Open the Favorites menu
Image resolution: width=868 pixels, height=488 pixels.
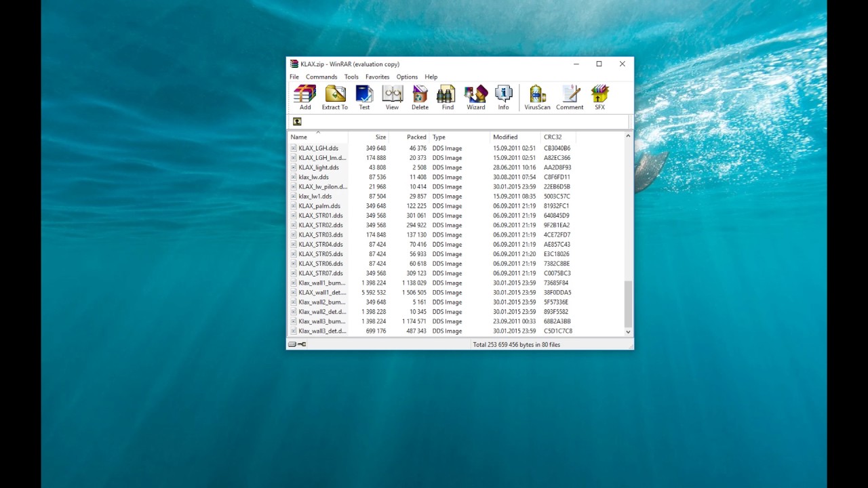(378, 77)
